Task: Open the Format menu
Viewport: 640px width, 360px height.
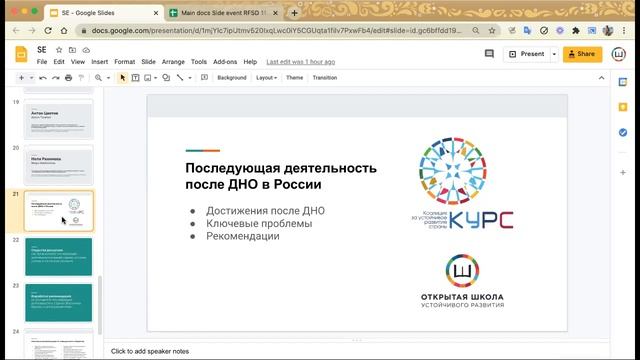Action: [x=124, y=62]
